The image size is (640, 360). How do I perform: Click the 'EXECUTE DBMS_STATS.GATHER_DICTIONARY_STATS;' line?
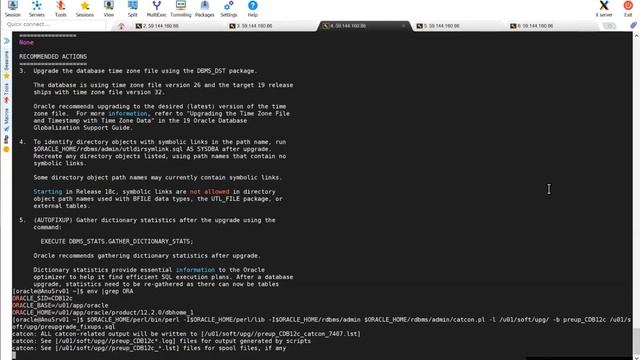click(117, 241)
